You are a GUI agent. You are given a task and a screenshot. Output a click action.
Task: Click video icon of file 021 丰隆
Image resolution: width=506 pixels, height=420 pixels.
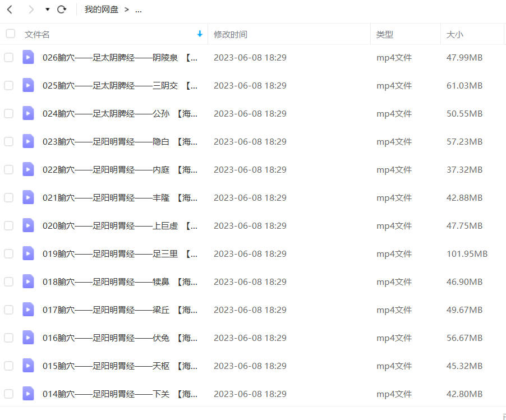click(28, 197)
